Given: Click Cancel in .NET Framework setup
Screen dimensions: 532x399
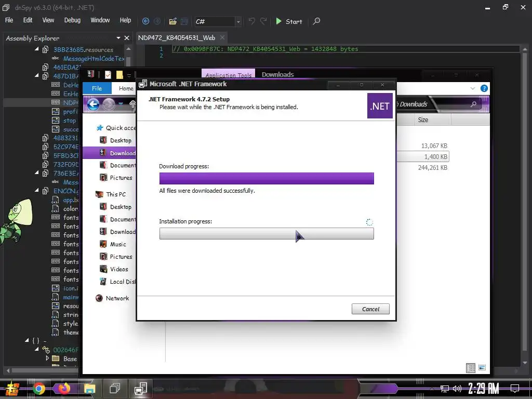Looking at the screenshot, I should pyautogui.click(x=370, y=309).
